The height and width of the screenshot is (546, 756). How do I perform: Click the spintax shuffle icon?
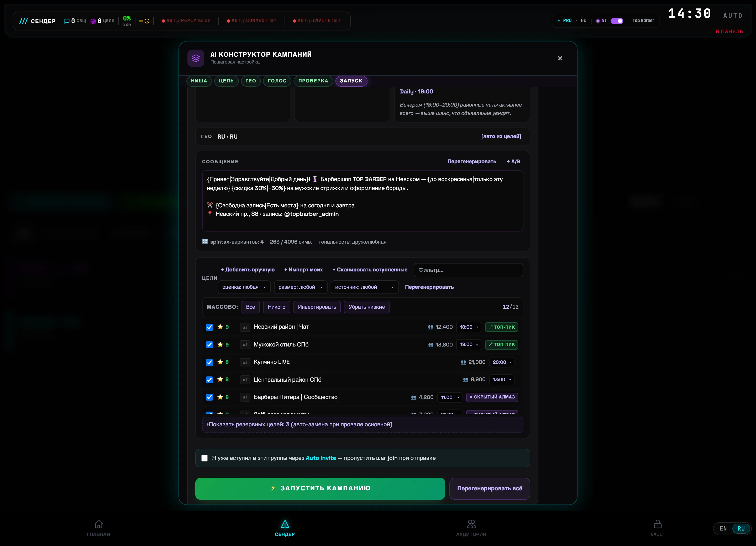205,242
